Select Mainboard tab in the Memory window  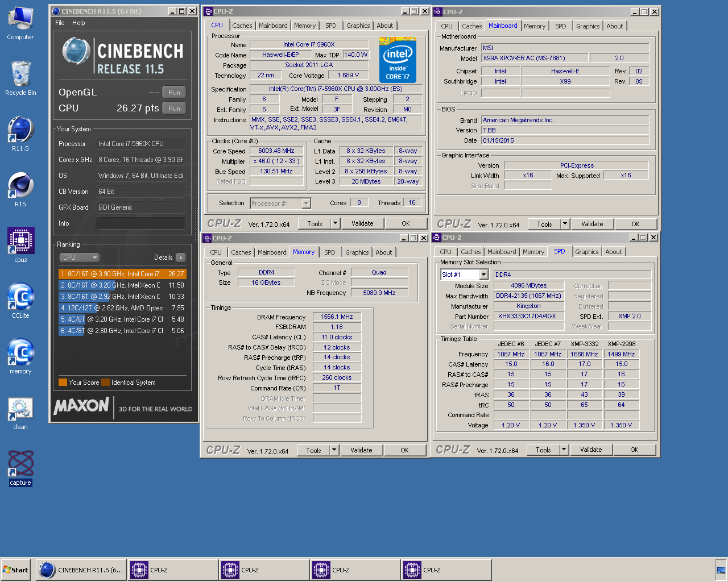[272, 252]
